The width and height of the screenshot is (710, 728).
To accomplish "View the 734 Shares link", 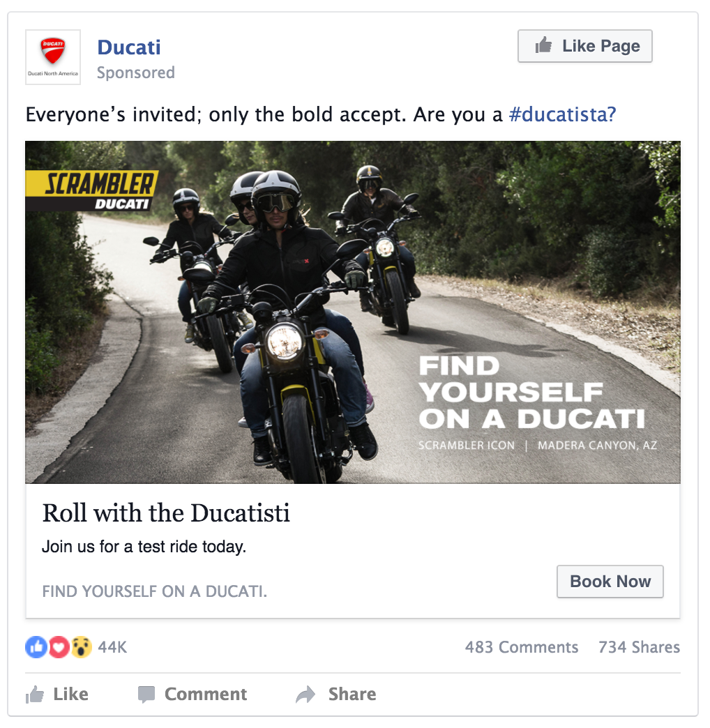I will pos(639,646).
